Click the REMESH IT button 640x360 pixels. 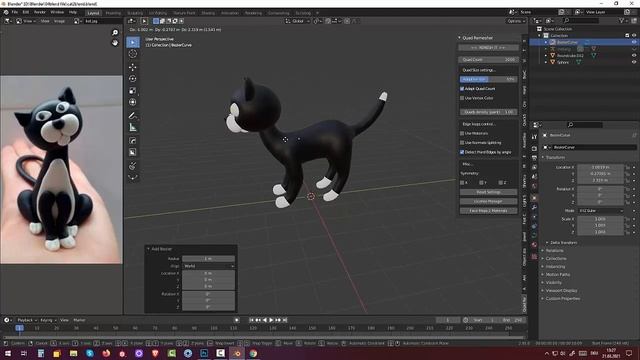click(489, 48)
